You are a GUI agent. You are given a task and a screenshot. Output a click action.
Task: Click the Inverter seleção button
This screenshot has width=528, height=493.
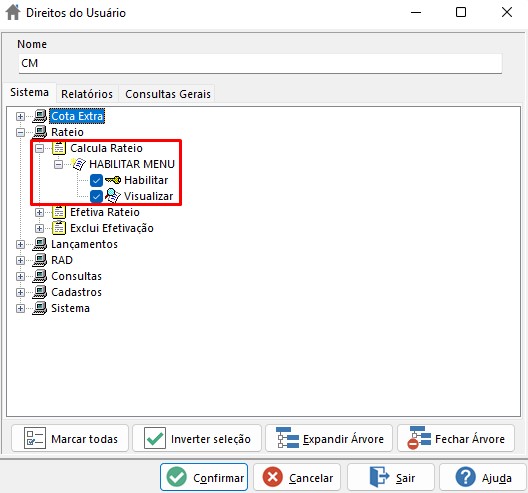(197, 438)
